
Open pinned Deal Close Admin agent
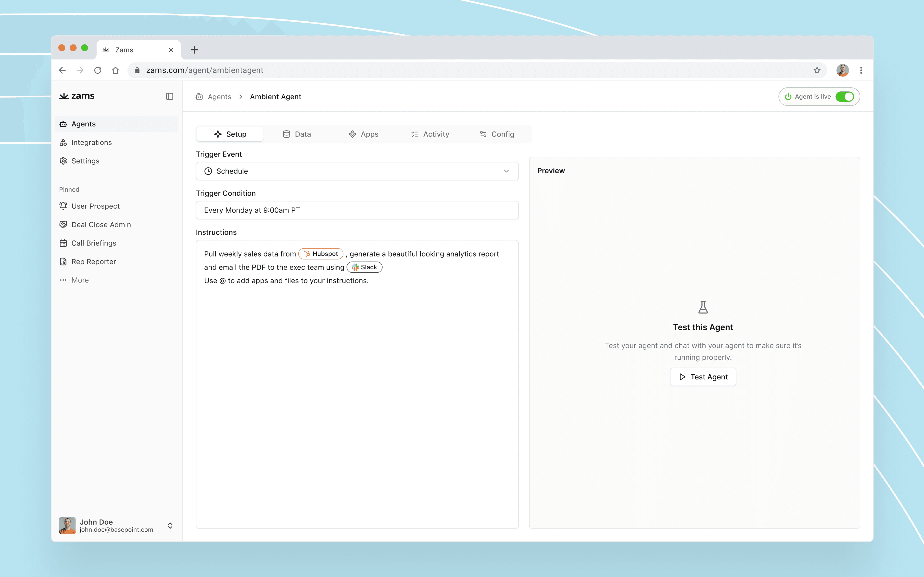point(101,224)
